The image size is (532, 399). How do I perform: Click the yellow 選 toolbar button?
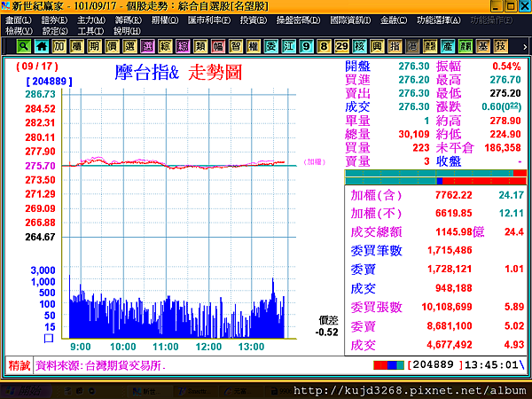click(130, 46)
